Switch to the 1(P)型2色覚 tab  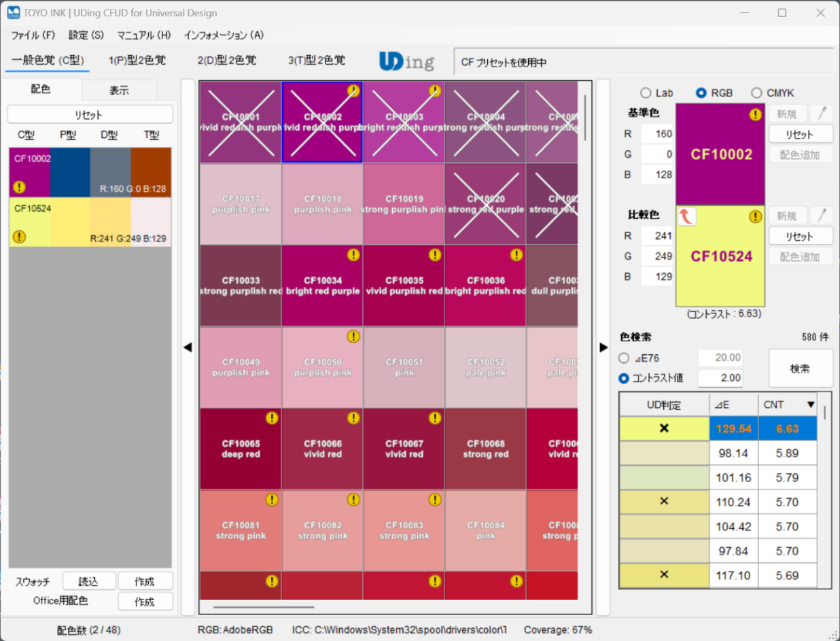(x=137, y=60)
